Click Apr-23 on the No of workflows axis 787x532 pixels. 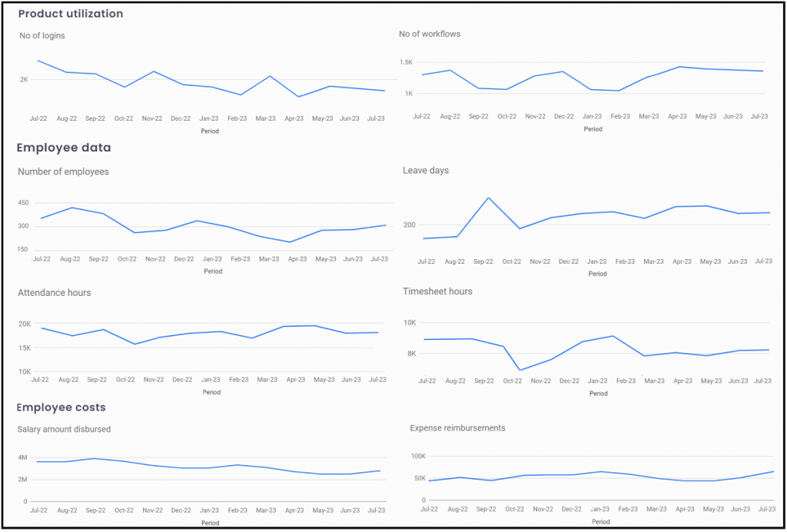677,116
